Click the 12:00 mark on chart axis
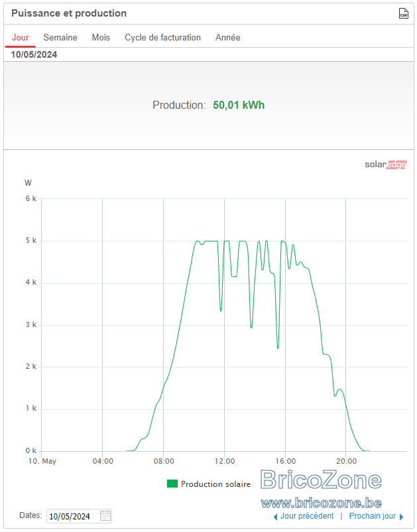Viewport: 417px width, 532px height. click(x=225, y=461)
